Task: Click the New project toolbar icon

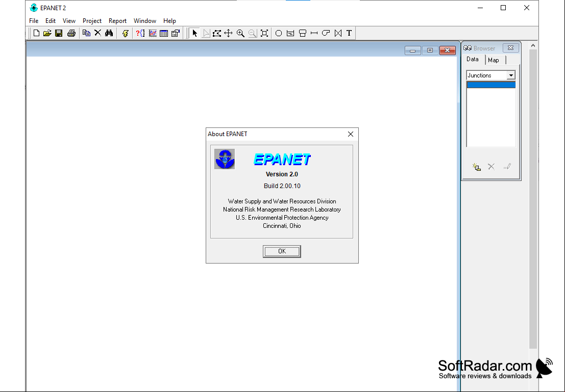Action: (36, 33)
